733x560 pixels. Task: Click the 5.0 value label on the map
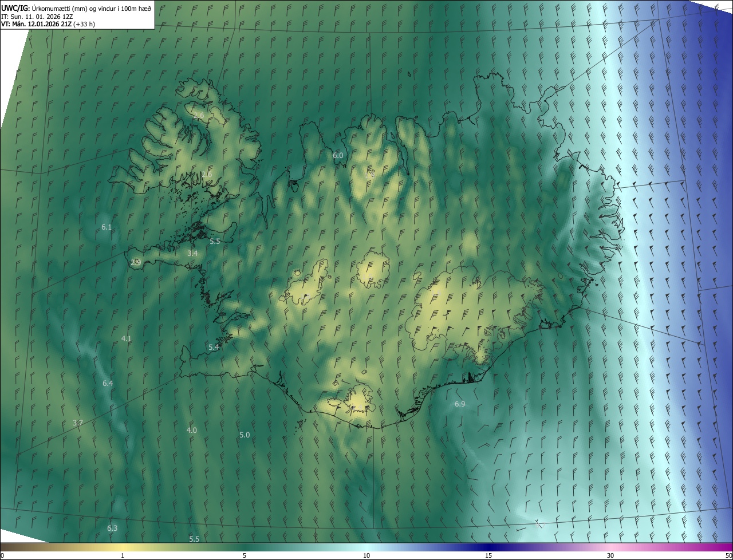pos(245,435)
